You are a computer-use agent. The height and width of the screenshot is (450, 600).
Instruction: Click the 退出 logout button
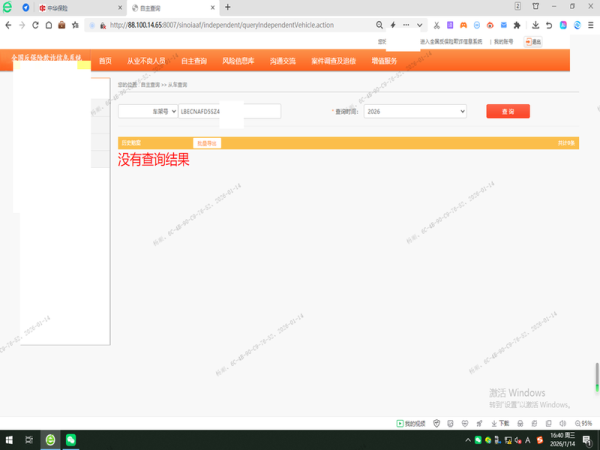(x=534, y=42)
